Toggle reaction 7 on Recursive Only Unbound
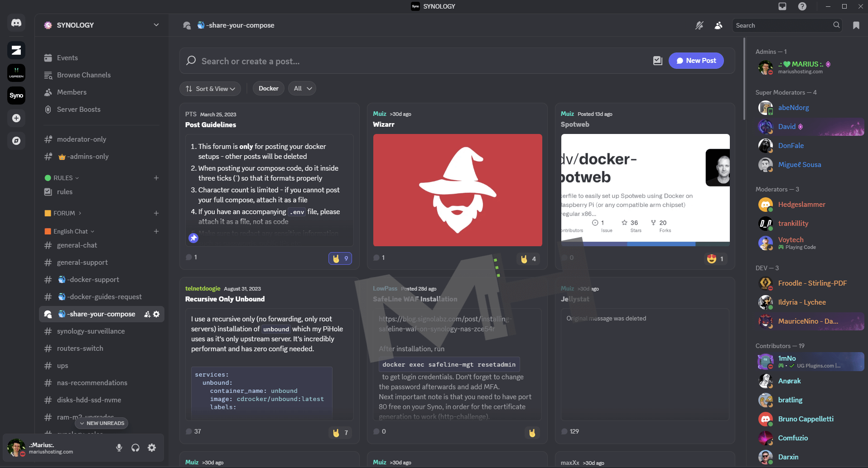The height and width of the screenshot is (468, 868). pyautogui.click(x=340, y=433)
